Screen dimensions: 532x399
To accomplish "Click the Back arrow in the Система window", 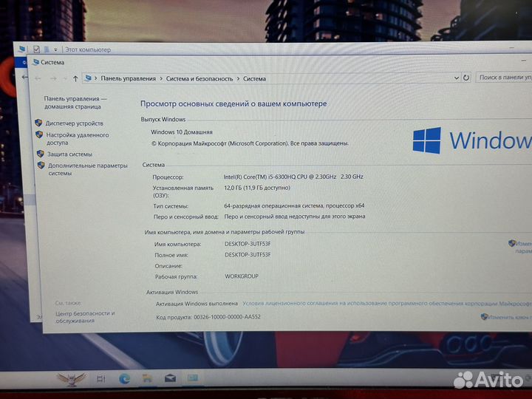I will 38,79.
